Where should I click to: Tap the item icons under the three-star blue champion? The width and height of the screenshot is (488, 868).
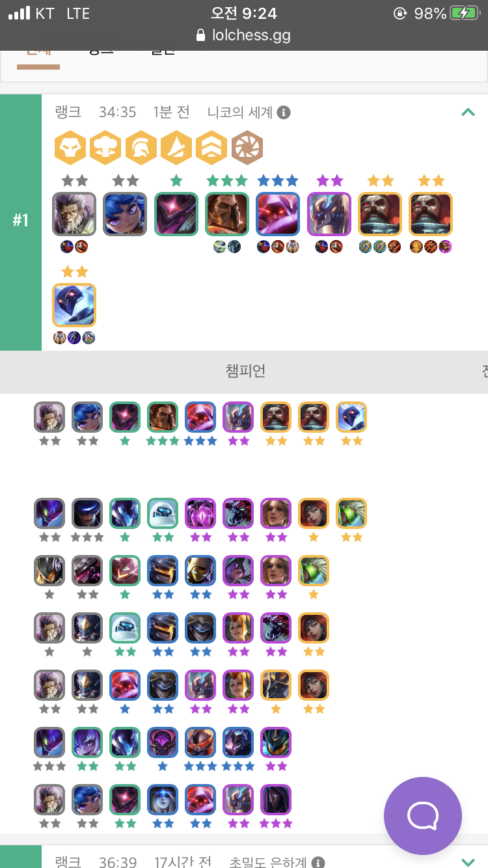pyautogui.click(x=278, y=247)
